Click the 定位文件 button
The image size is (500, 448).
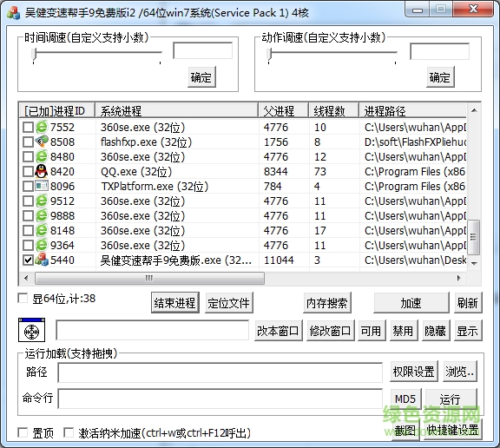(229, 303)
